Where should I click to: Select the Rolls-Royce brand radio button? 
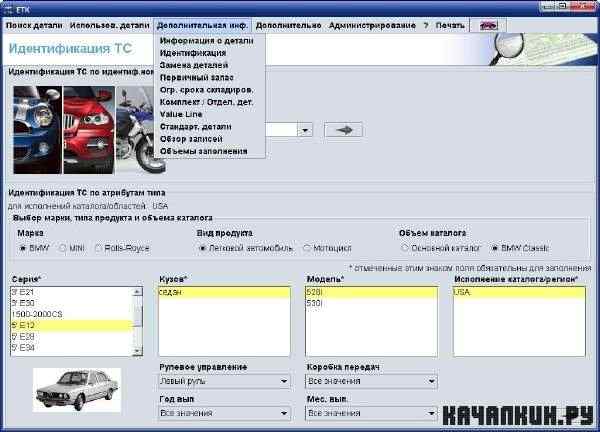point(98,248)
